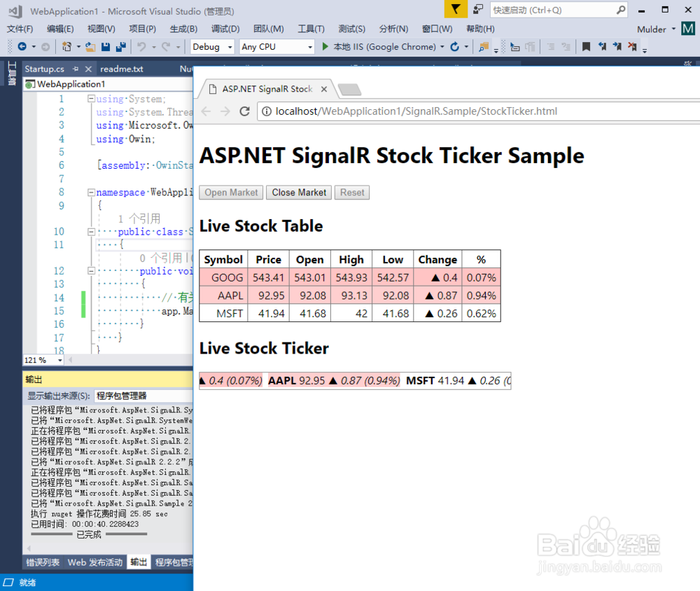Click the Save floppy disk icon
This screenshot has width=700, height=591.
click(106, 46)
